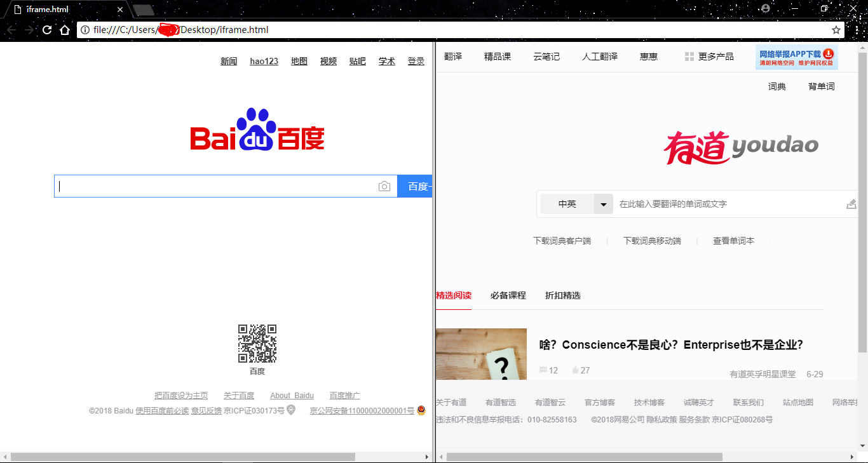The width and height of the screenshot is (868, 463).
Task: Open the 背单词 link
Action: pyautogui.click(x=822, y=86)
